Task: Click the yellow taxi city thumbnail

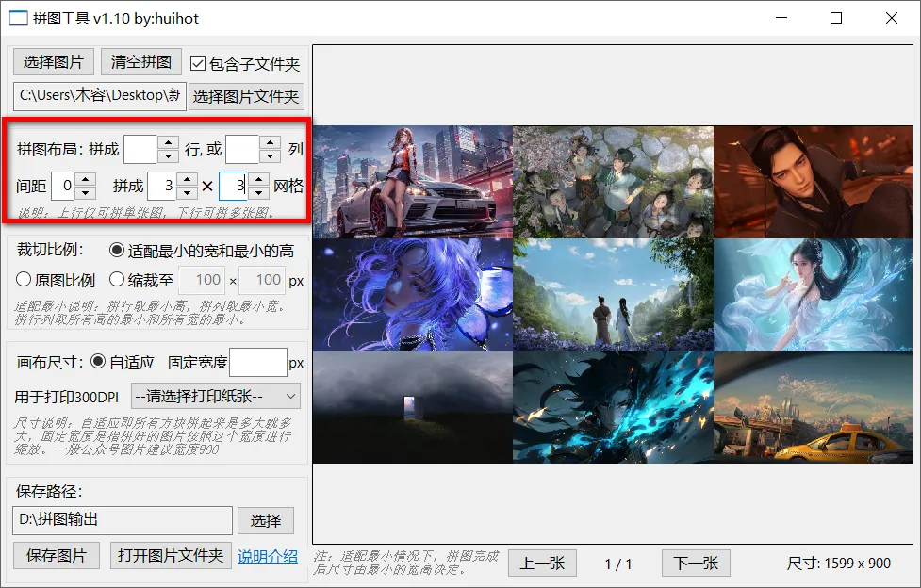Action: (x=813, y=407)
